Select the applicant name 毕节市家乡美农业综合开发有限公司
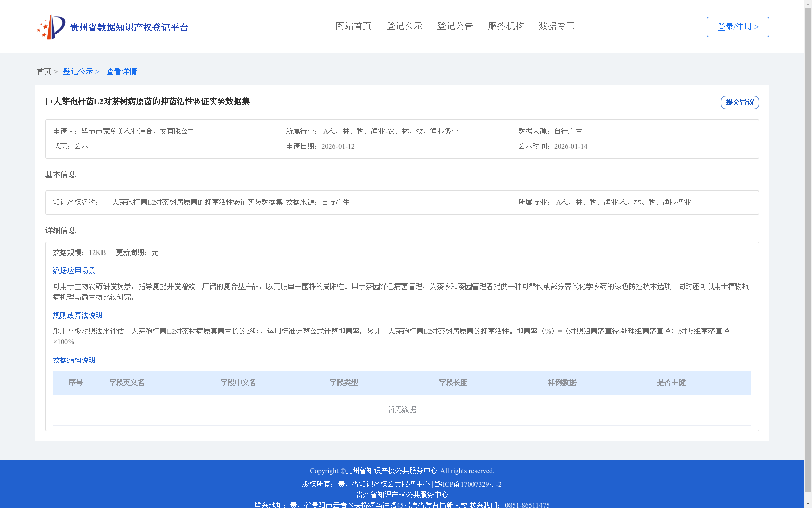The height and width of the screenshot is (508, 812). 138,131
